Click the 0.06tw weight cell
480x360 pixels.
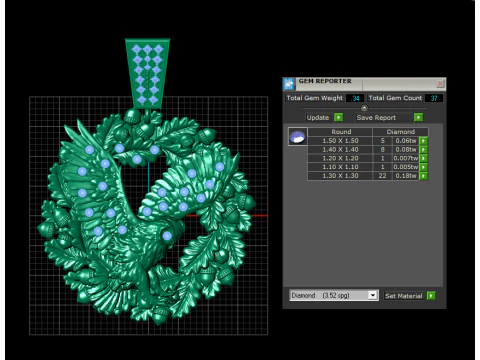[406, 141]
